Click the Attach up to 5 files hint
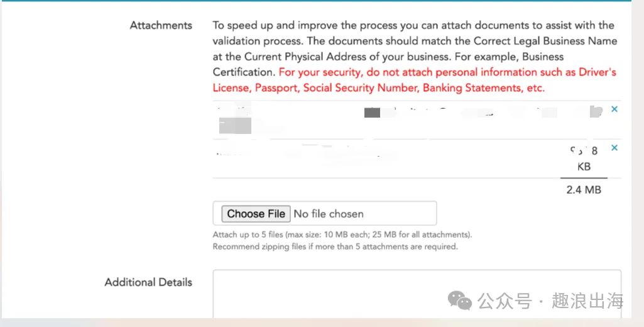Viewport: 644px width, 327px height. pos(342,235)
